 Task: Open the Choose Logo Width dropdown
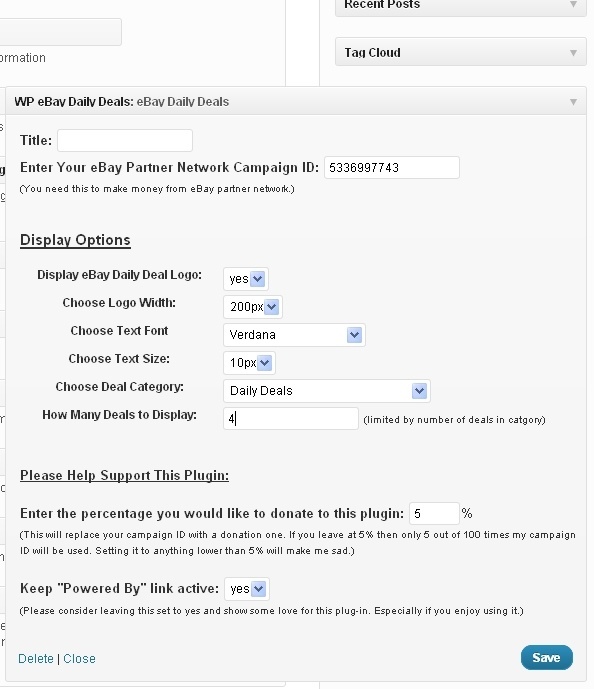click(253, 307)
